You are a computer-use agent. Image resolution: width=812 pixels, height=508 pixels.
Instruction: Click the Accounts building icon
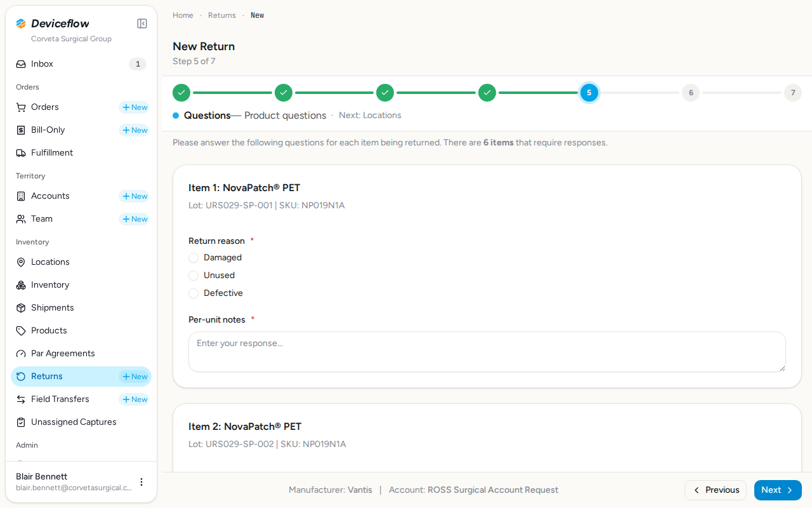coord(21,196)
